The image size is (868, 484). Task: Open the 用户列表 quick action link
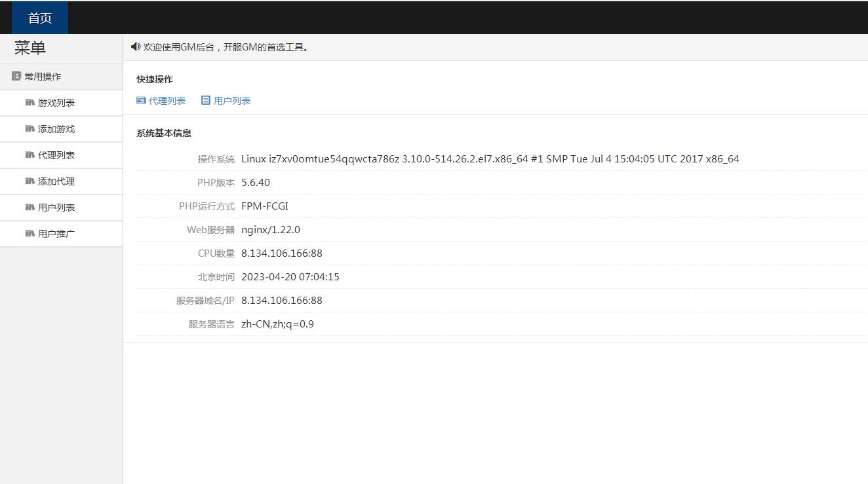pyautogui.click(x=232, y=101)
